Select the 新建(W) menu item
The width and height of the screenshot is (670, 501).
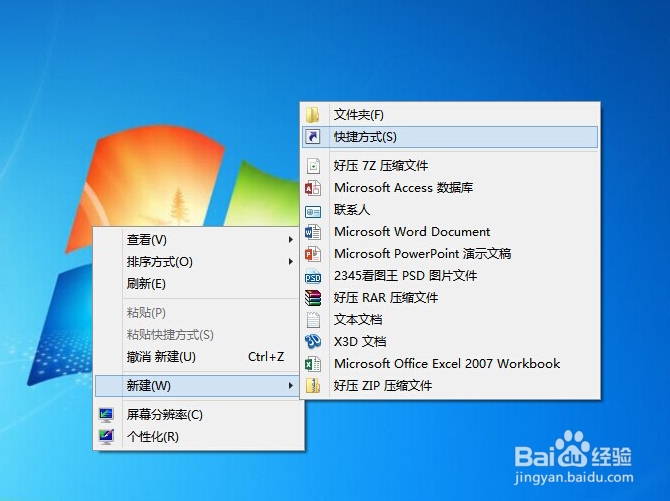(x=197, y=386)
